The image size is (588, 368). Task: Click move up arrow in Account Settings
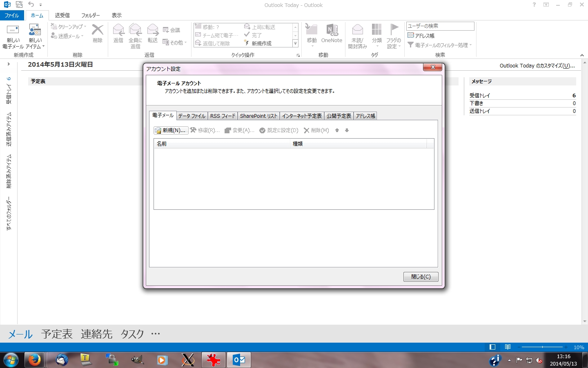(337, 130)
